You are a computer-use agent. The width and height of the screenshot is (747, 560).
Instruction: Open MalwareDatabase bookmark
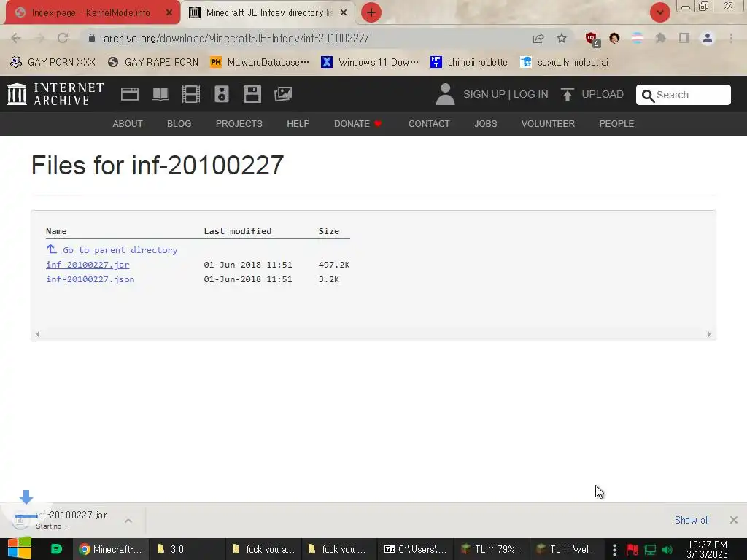tap(260, 63)
